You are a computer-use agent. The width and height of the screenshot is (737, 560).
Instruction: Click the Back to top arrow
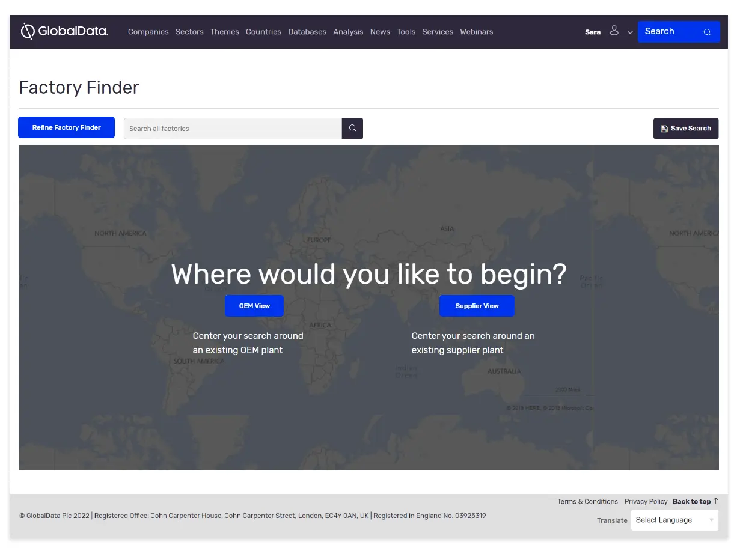pyautogui.click(x=715, y=501)
